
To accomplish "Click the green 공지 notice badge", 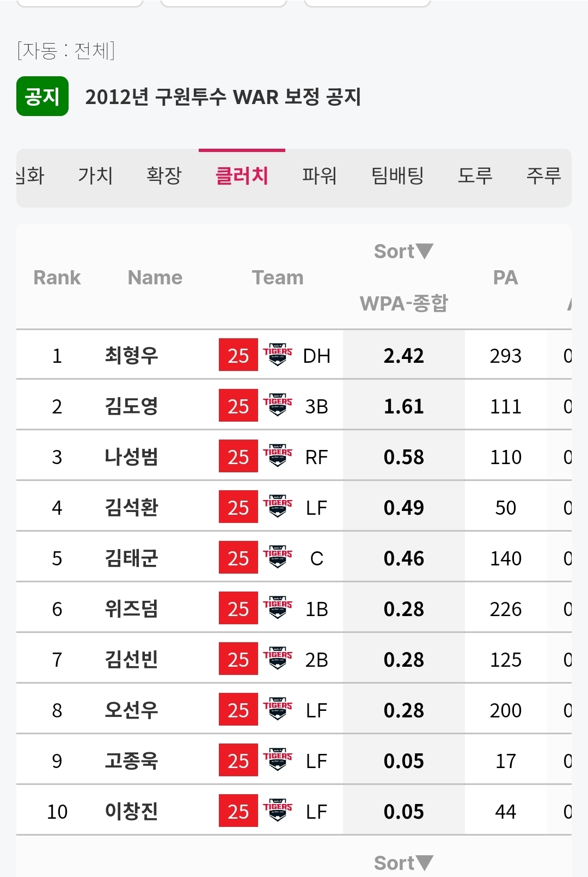I will 42,96.
